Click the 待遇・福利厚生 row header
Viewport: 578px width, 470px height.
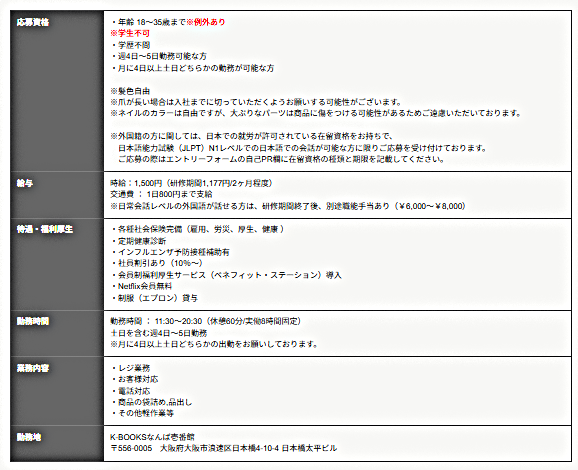click(x=57, y=264)
